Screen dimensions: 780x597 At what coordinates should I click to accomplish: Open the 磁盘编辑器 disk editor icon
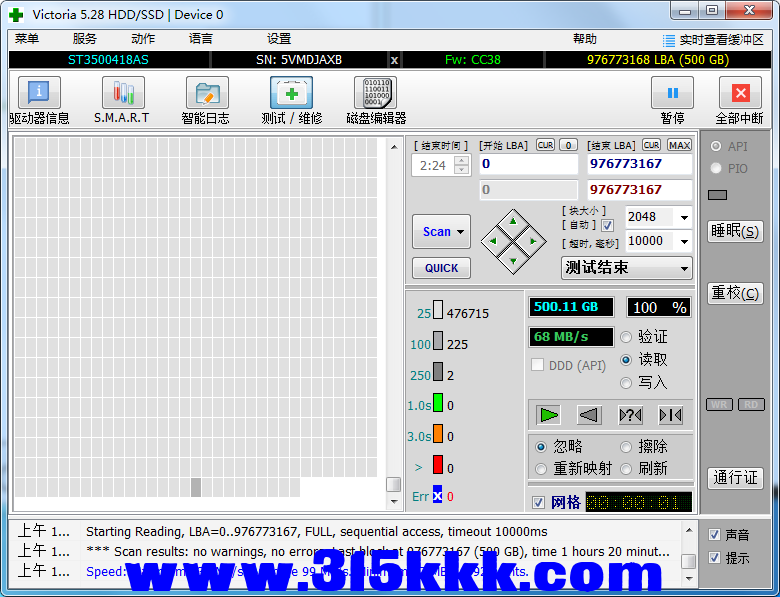[376, 93]
